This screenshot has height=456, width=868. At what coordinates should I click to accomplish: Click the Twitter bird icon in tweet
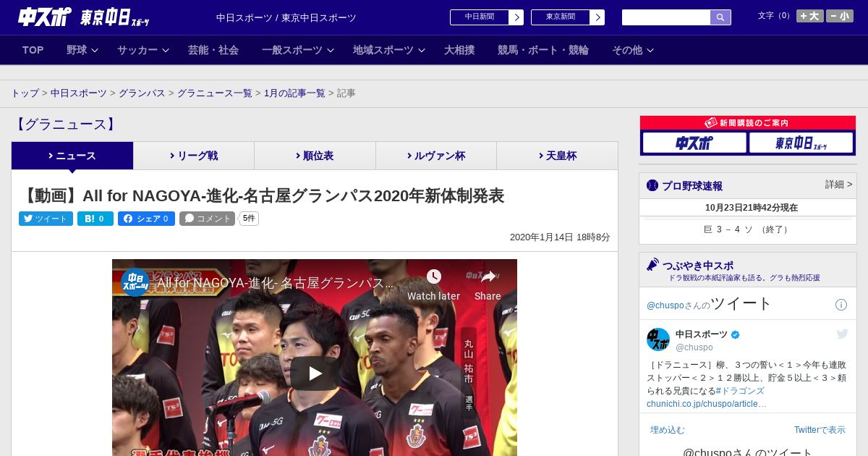842,334
